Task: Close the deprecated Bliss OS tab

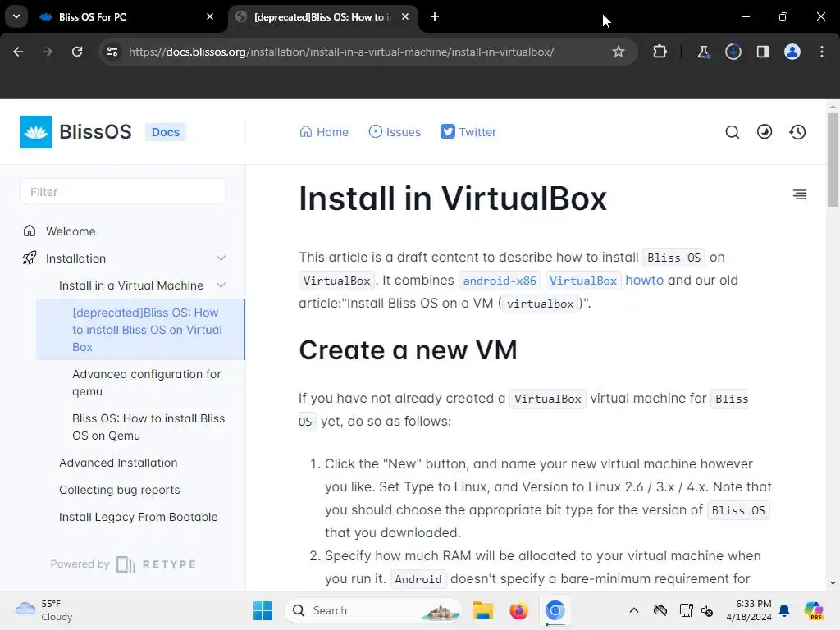Action: click(405, 16)
